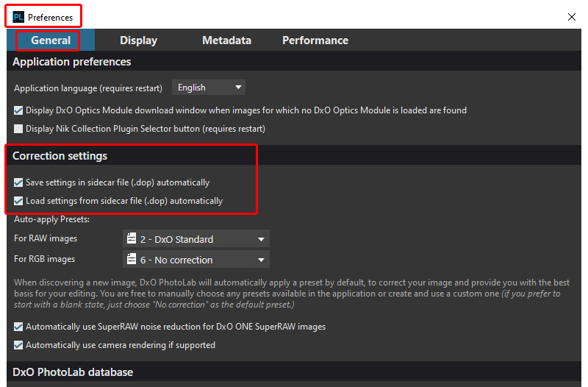Expand the RGB images auto-apply preset arrow
Viewport: 588px width, 387px height.
261,260
